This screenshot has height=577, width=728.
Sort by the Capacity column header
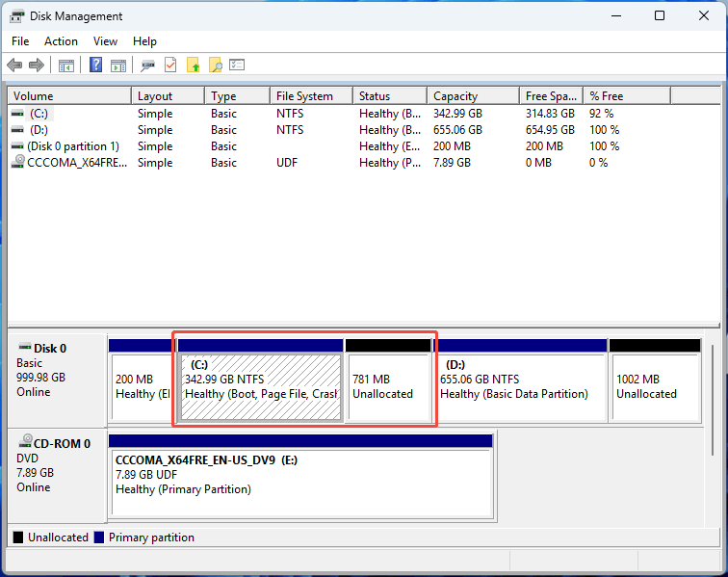click(x=473, y=96)
